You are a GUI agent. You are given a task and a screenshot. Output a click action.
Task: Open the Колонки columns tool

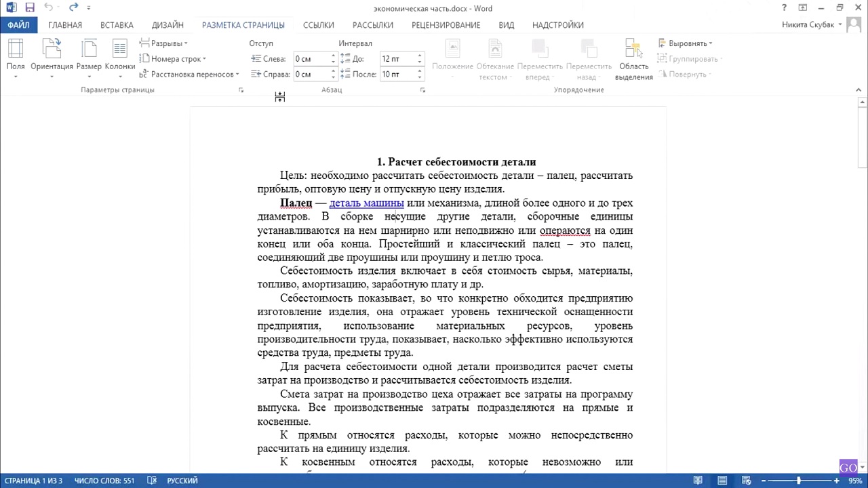pyautogui.click(x=120, y=58)
